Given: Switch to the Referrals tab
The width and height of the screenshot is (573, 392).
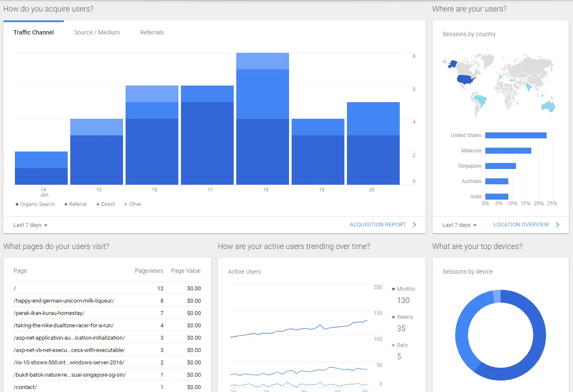Looking at the screenshot, I should 152,32.
